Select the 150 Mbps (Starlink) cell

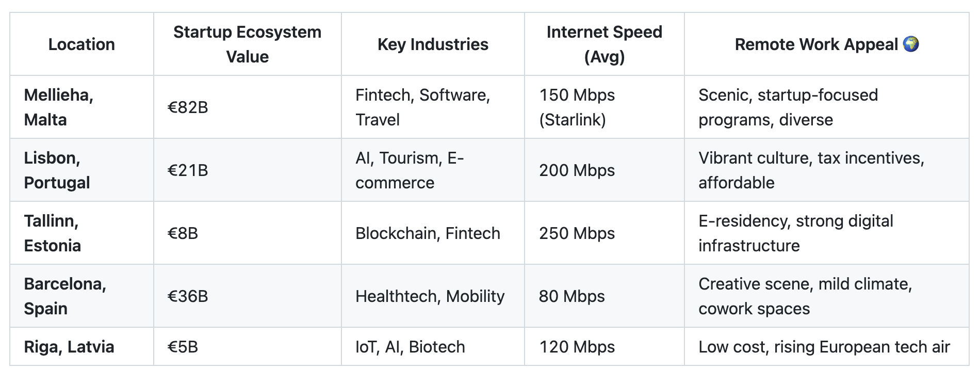605,107
